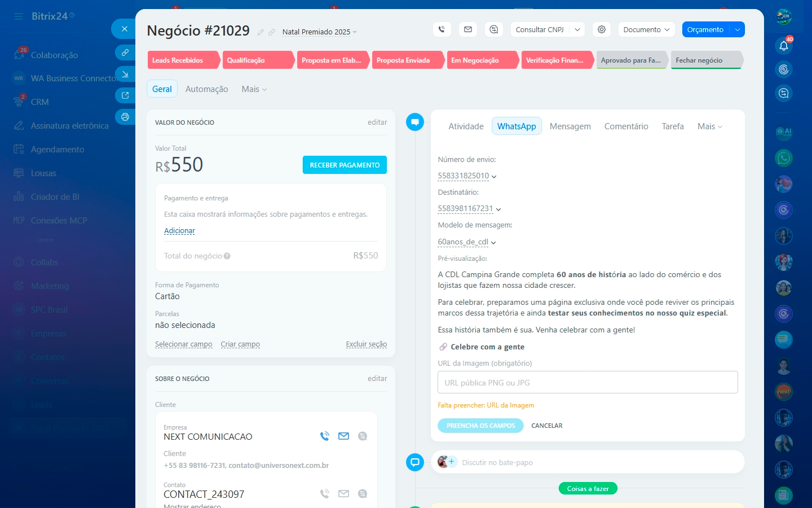
Task: Click the phone call icon in header
Action: click(442, 29)
